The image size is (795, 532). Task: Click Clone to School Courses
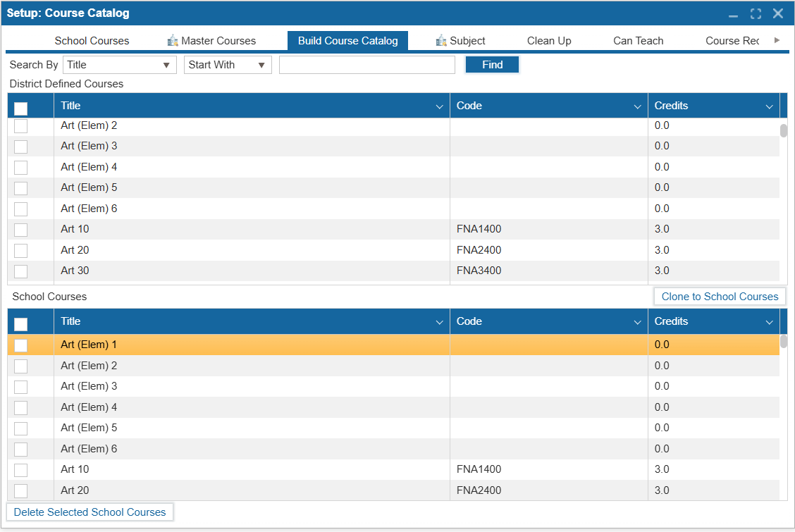point(719,296)
